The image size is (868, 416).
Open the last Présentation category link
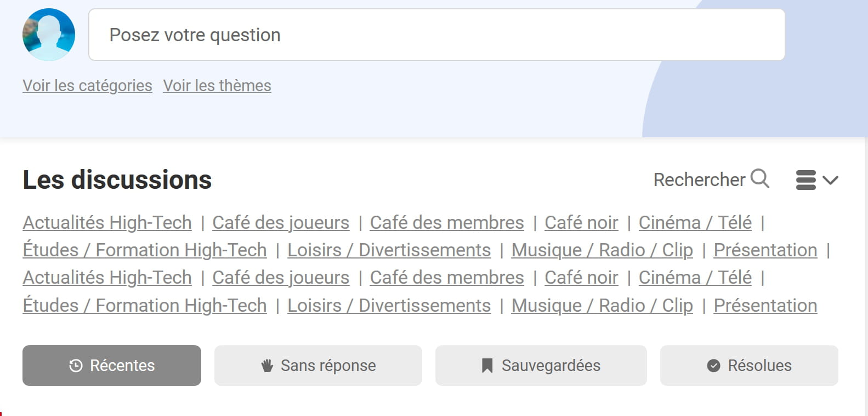tap(765, 305)
